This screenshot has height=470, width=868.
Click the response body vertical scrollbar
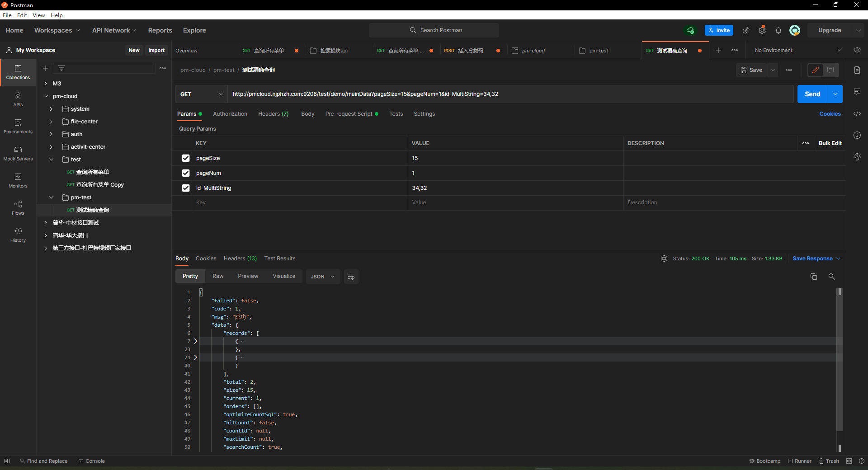[x=840, y=359]
